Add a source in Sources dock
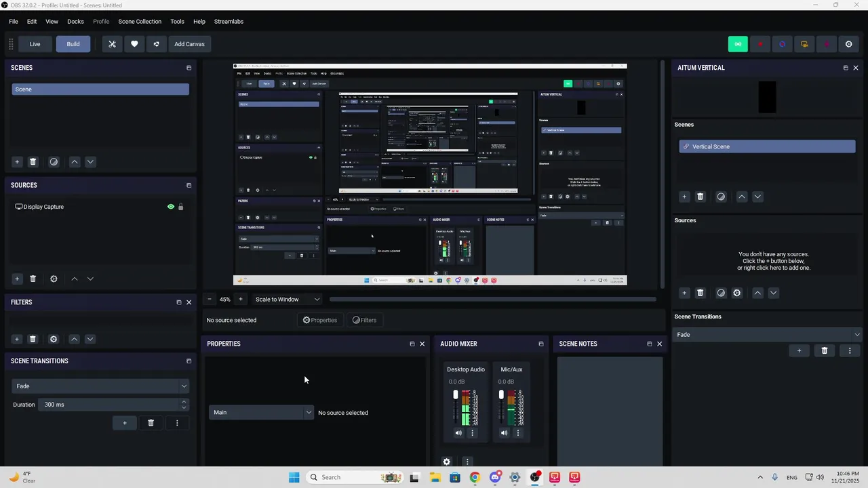 pyautogui.click(x=17, y=279)
